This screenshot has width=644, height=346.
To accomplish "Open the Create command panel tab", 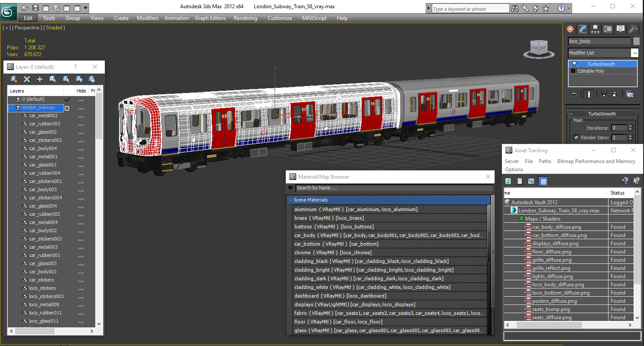I will 570,29.
